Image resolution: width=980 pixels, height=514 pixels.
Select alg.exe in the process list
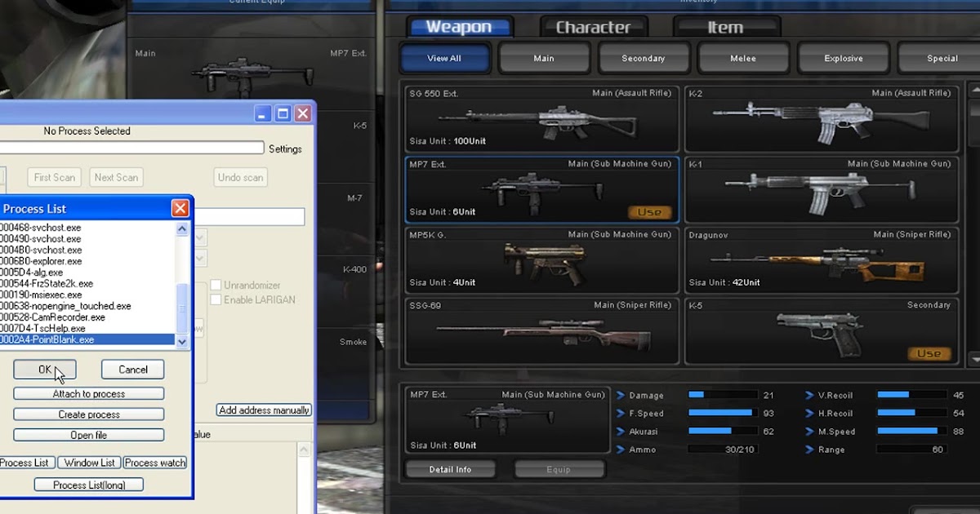(x=87, y=273)
